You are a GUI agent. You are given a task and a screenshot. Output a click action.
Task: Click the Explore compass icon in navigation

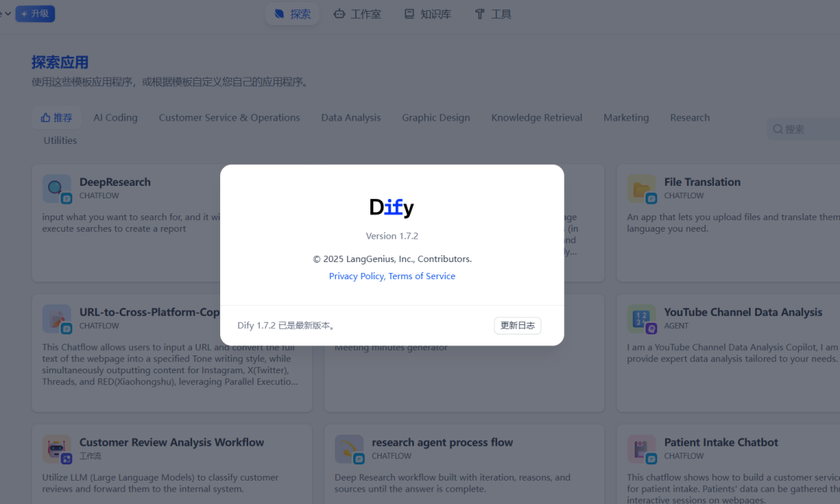[279, 14]
